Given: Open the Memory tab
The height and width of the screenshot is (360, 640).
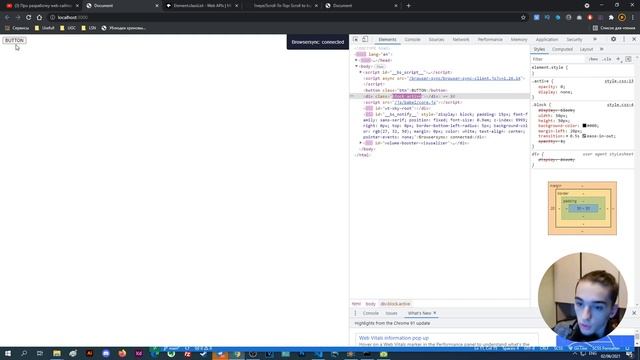Looking at the screenshot, I should 519,40.
